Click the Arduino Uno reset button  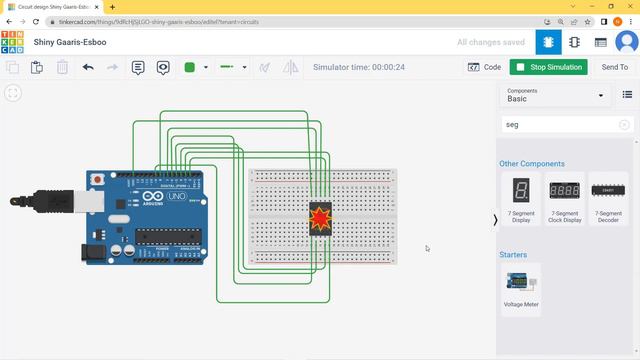click(98, 179)
